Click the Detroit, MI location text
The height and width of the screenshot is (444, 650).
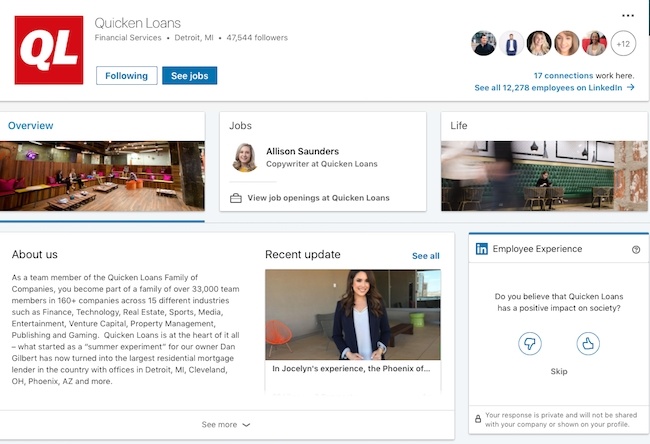(194, 38)
